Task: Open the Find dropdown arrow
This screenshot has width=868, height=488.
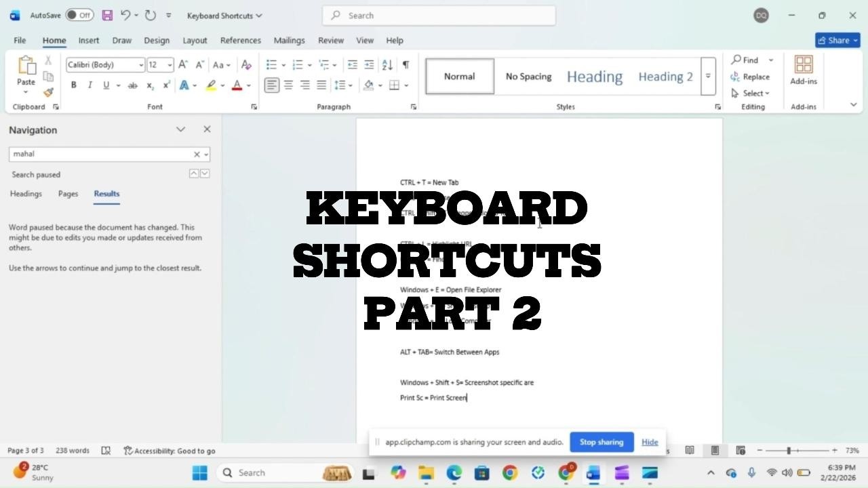Action: tap(771, 60)
